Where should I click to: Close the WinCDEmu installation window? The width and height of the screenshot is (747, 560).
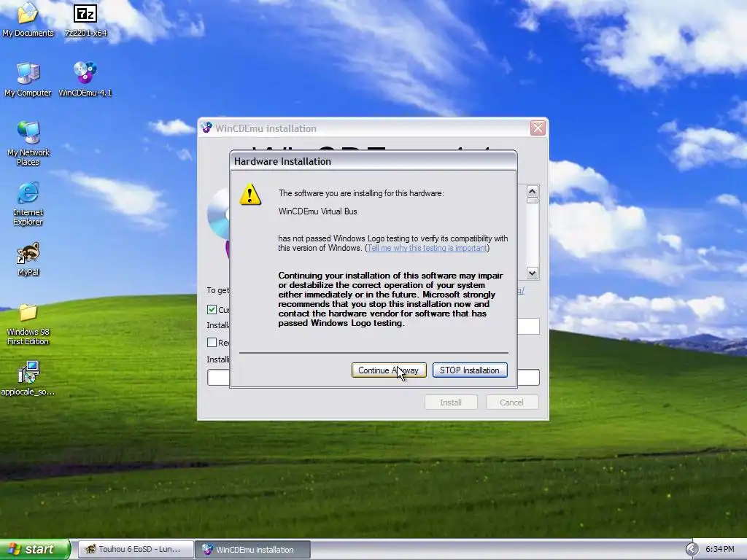click(x=538, y=128)
